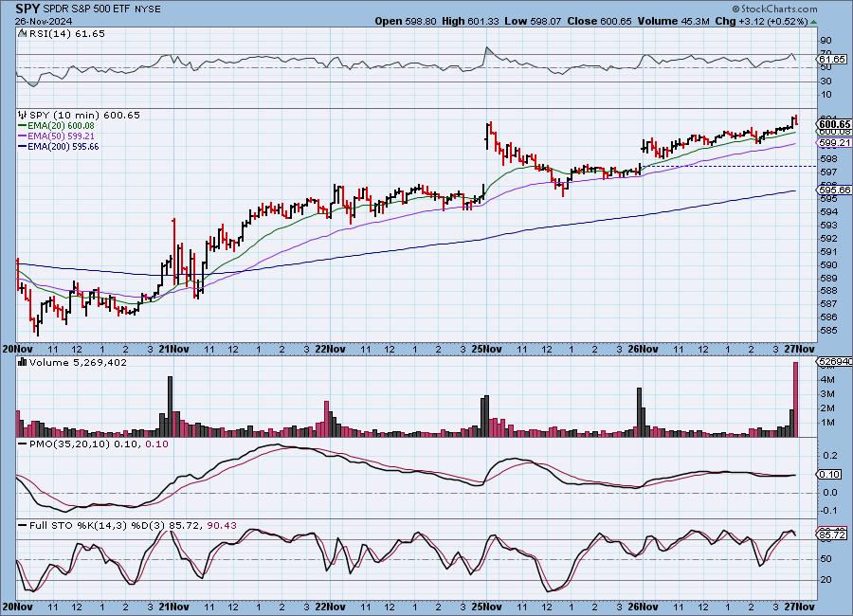This screenshot has height=616, width=853.
Task: Click the RSI(14) 61.65 indicator label
Action: pyautogui.click(x=67, y=33)
